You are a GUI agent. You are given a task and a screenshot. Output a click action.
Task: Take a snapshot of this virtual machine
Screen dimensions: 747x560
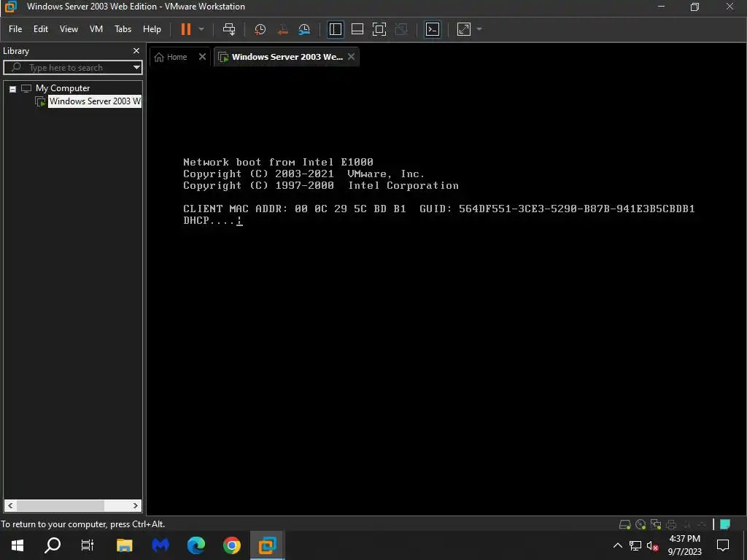pos(260,29)
